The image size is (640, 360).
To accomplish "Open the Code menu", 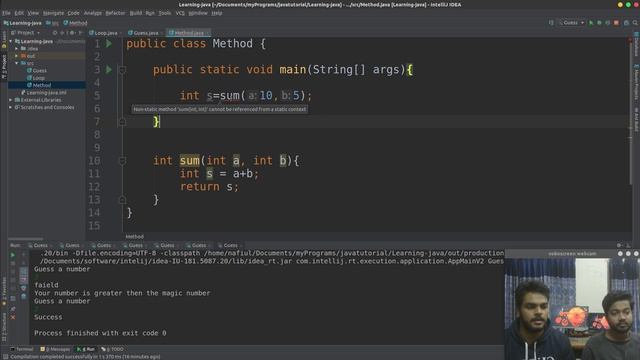I will pyautogui.click(x=73, y=13).
